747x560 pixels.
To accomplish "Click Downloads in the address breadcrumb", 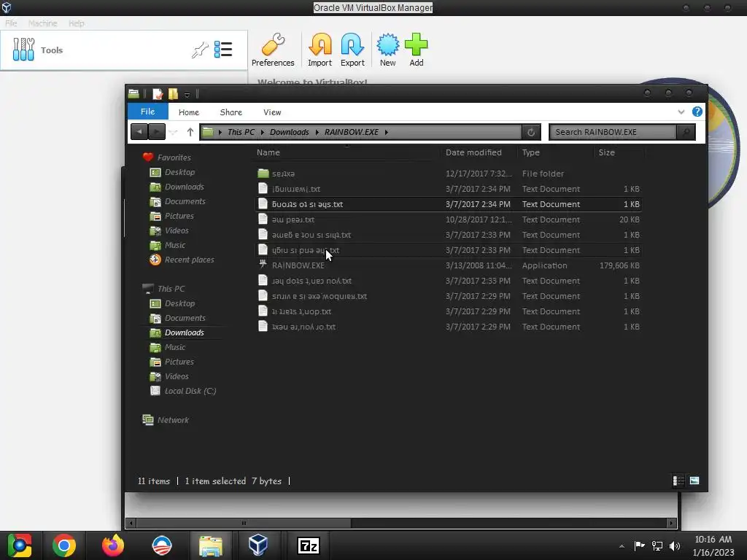I will 289,132.
